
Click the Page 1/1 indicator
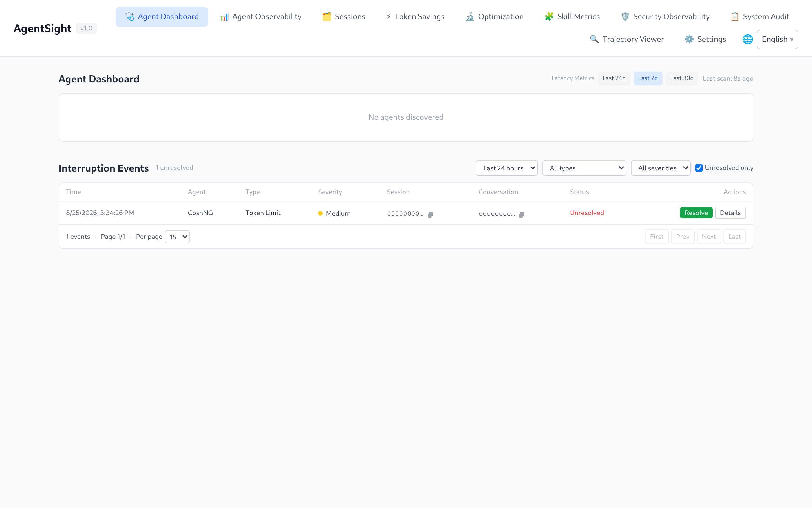113,237
